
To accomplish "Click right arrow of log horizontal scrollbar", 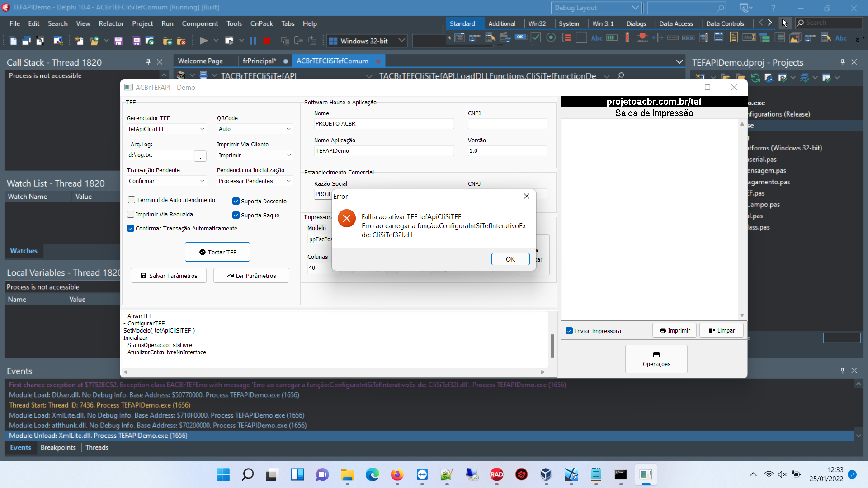I will tap(542, 372).
